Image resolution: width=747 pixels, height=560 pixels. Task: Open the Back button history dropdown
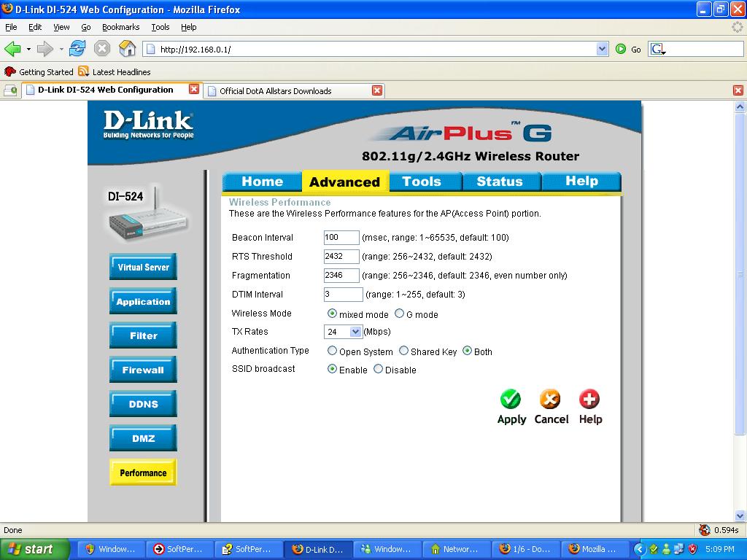coord(28,49)
